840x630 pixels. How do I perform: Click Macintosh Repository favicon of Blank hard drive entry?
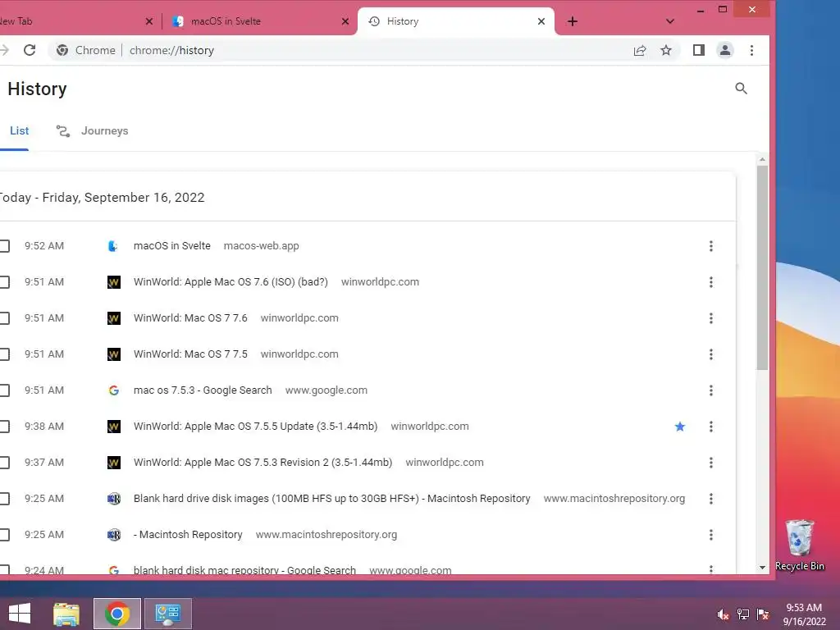click(113, 499)
